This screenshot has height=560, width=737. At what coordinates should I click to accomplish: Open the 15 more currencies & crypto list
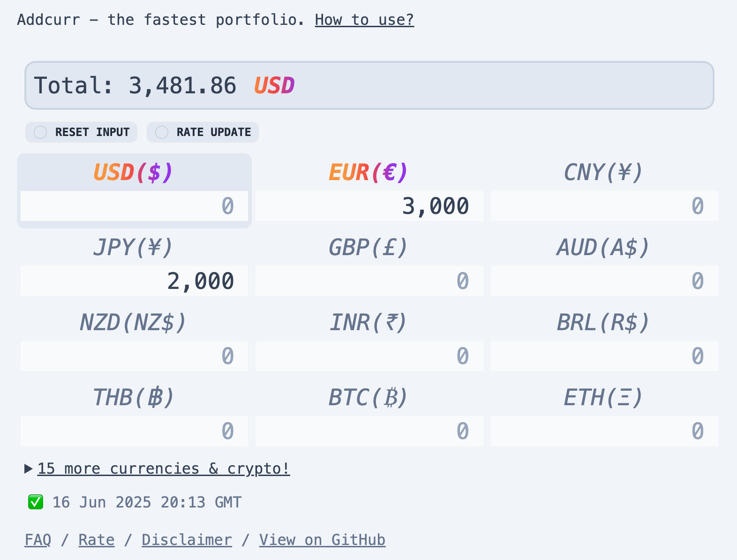(x=163, y=469)
